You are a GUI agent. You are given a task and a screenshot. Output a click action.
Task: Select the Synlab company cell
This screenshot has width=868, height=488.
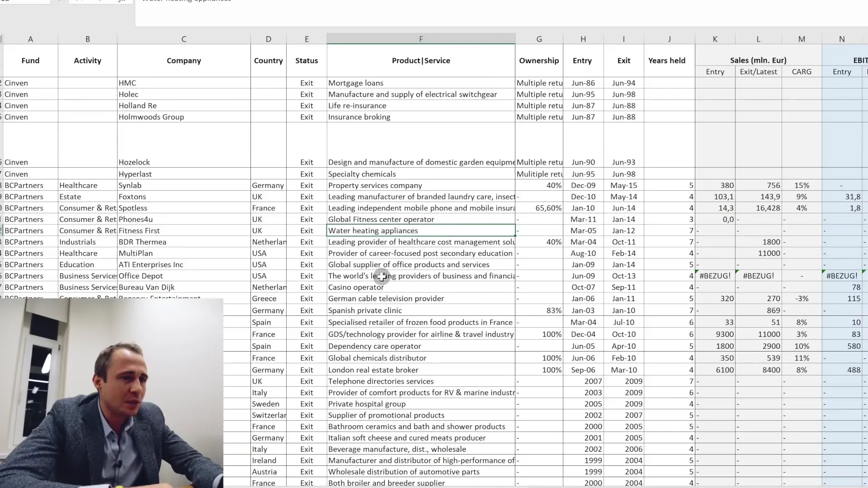pos(184,185)
